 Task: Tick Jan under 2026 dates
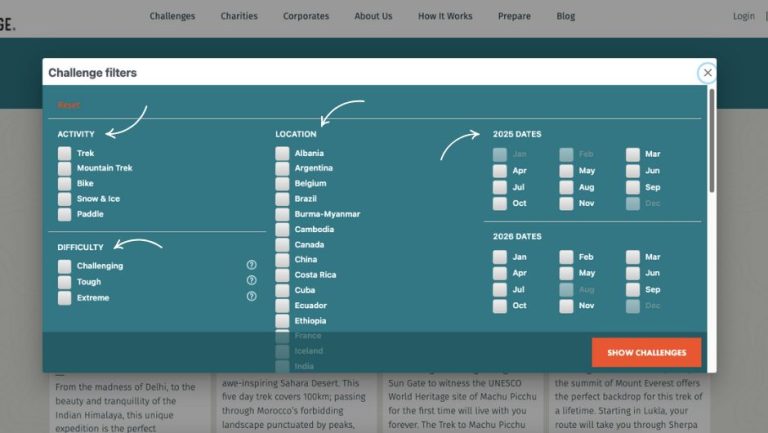(x=499, y=257)
